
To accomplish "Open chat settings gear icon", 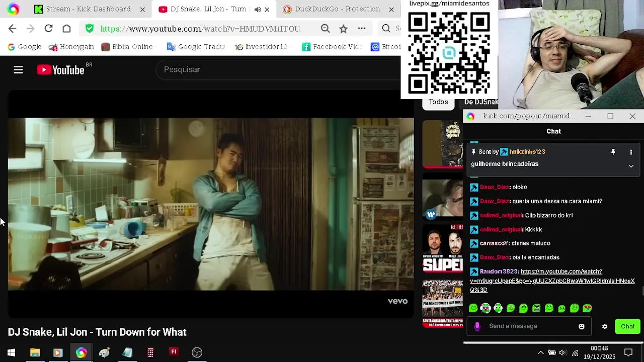I will click(605, 326).
